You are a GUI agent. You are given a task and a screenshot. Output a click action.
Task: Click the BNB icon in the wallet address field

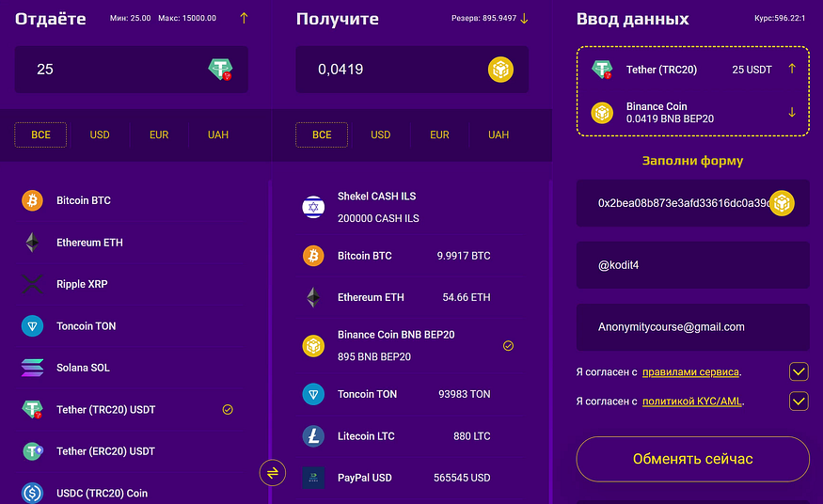(782, 203)
